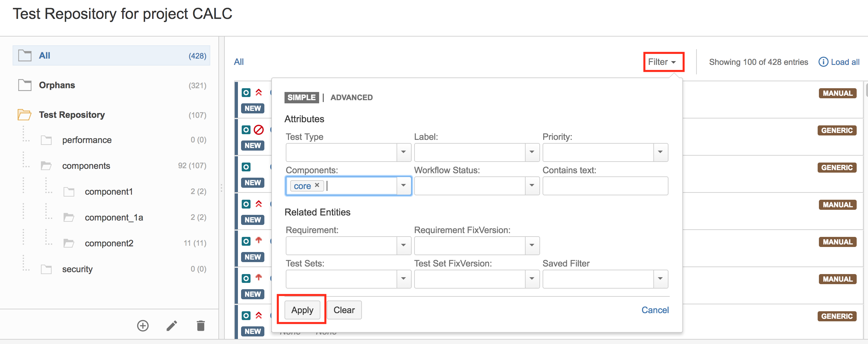Click the GENERIC badge in third row
This screenshot has height=344, width=868.
click(x=837, y=167)
